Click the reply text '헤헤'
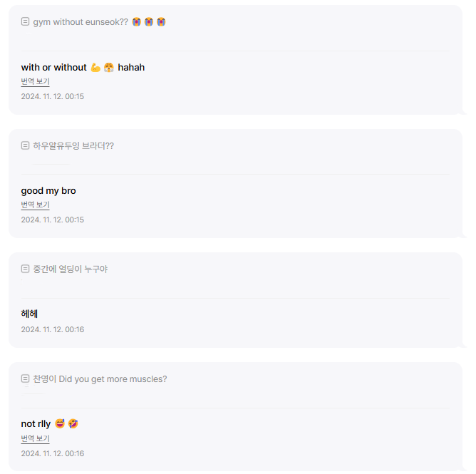 29,314
